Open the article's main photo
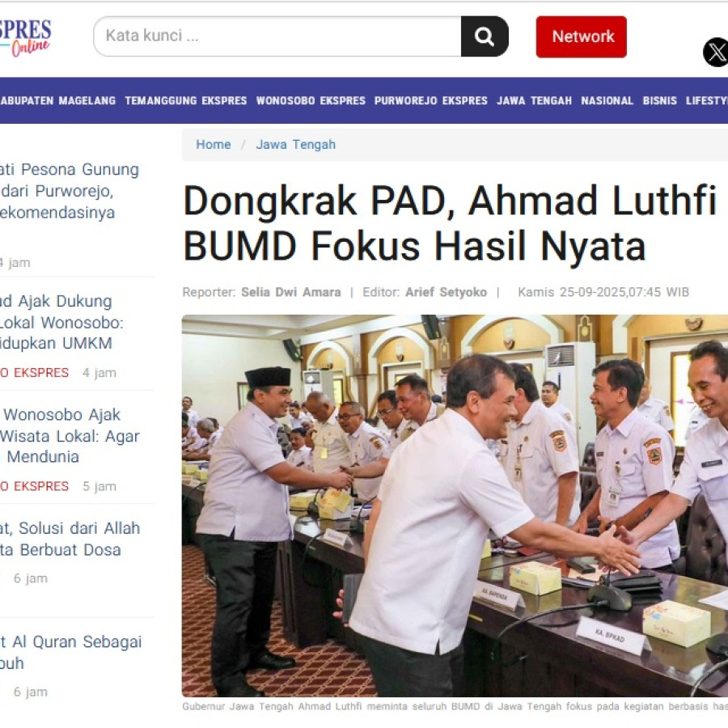The height and width of the screenshot is (728, 728). coord(455,506)
